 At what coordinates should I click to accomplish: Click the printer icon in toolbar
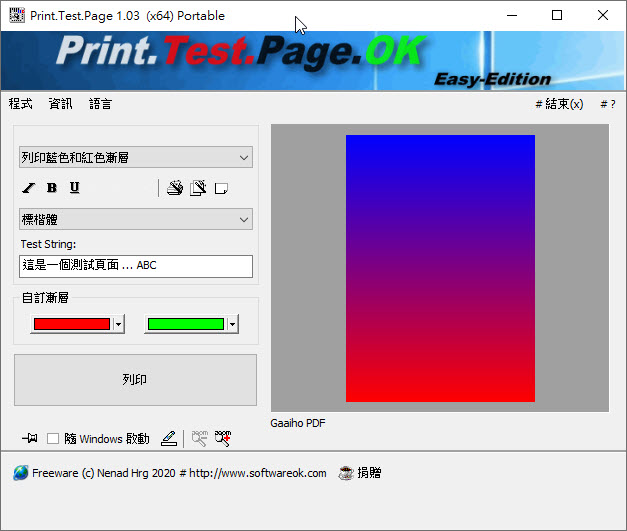click(175, 188)
